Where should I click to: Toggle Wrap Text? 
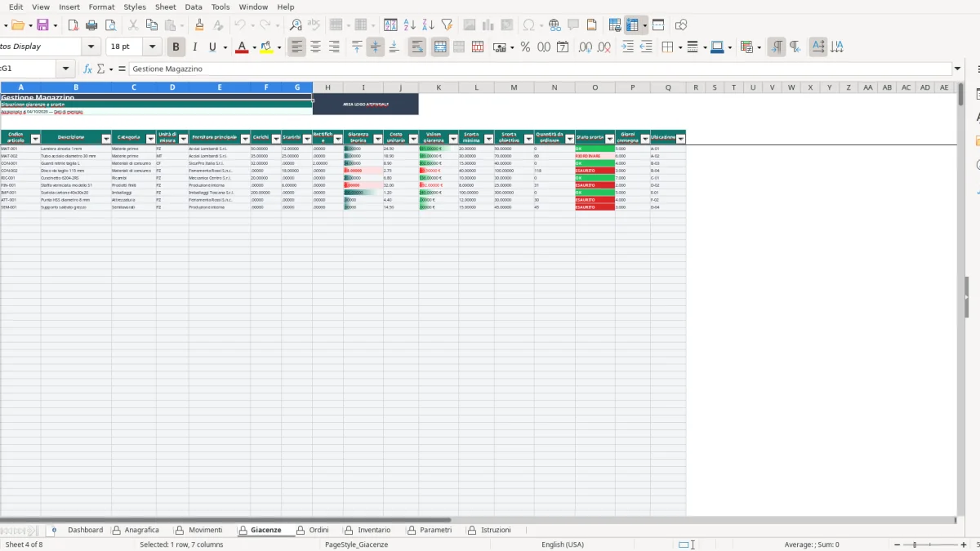[417, 47]
